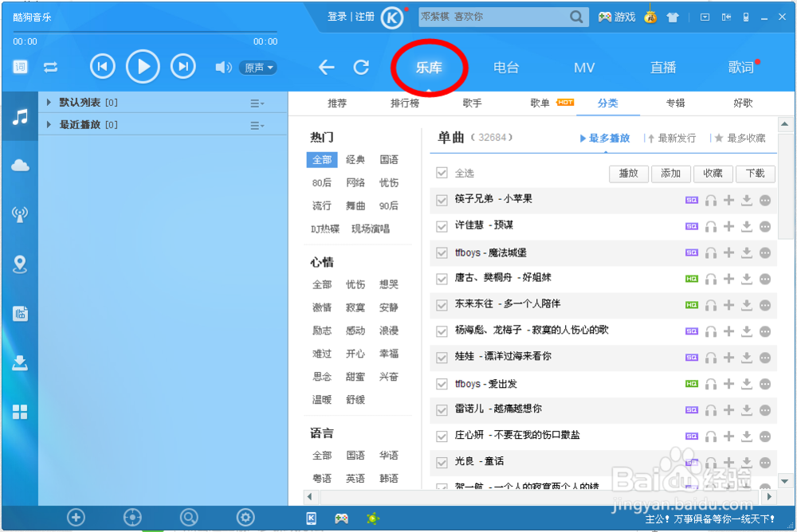
Task: Open 最近播放 list menu dropdown
Action: pos(257,125)
